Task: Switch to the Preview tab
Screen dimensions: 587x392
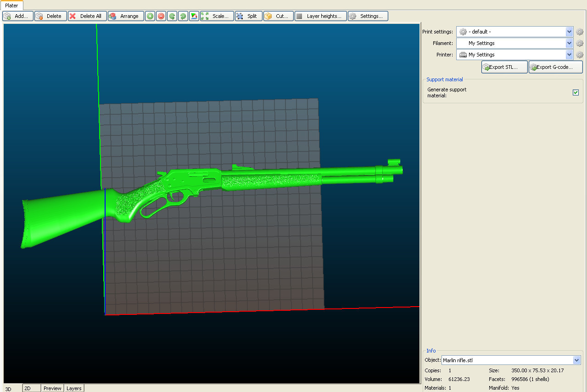Action: 52,388
